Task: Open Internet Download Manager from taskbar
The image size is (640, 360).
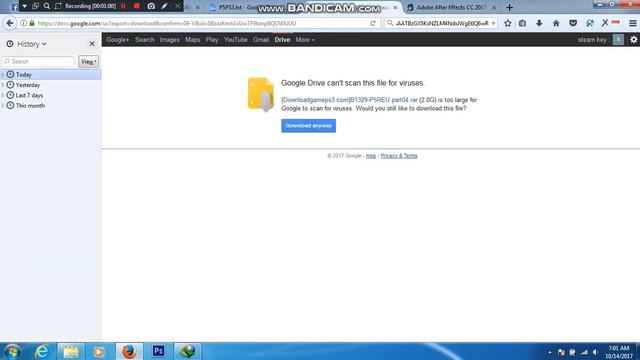Action: coord(187,351)
